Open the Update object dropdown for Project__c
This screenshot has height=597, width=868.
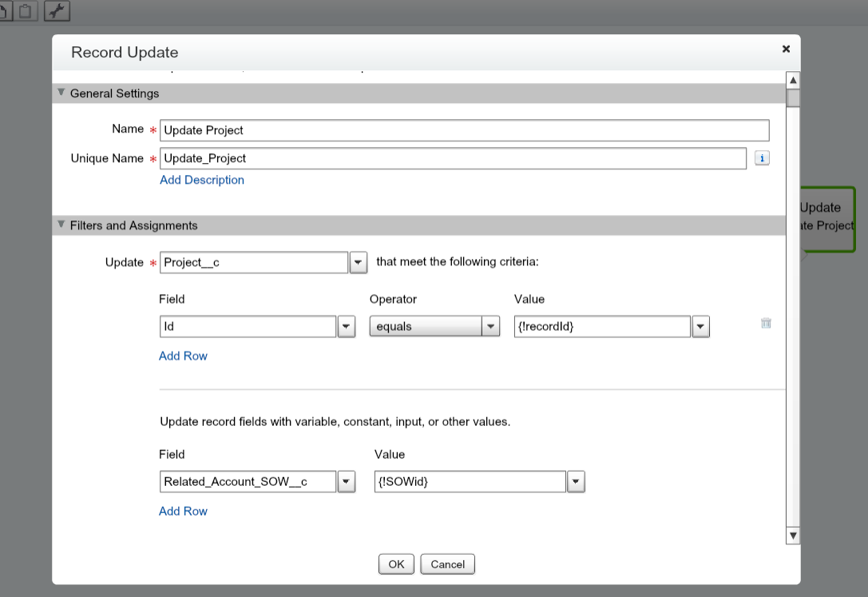coord(358,262)
